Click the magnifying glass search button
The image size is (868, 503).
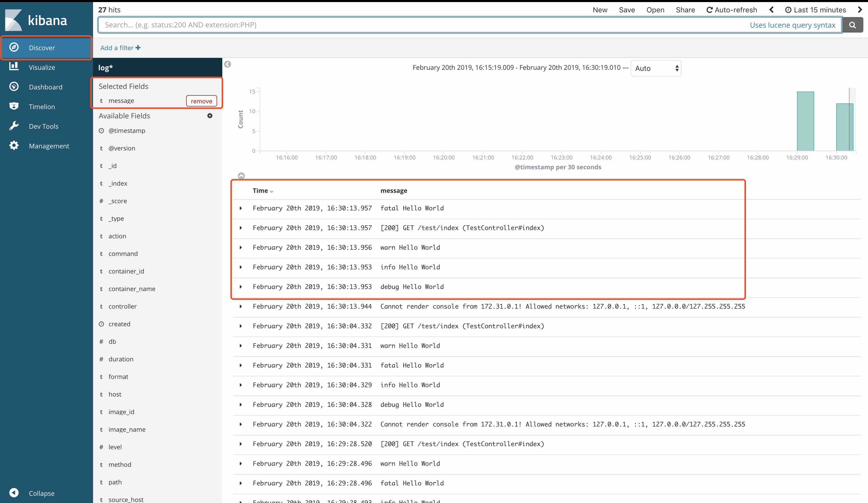pos(852,25)
